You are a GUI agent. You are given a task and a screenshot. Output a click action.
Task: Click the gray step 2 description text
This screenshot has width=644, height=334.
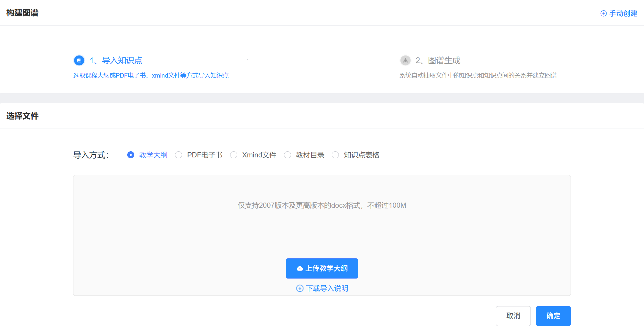[478, 76]
